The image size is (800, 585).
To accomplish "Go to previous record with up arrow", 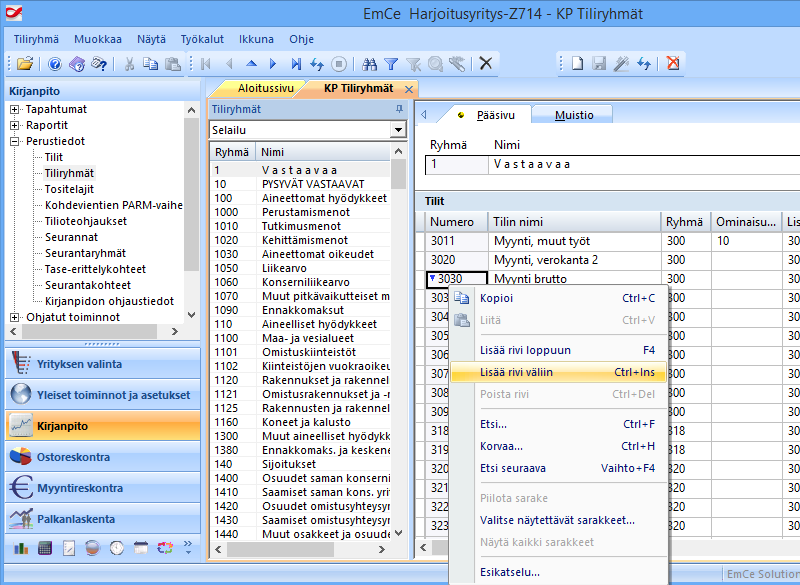I will coord(251,64).
